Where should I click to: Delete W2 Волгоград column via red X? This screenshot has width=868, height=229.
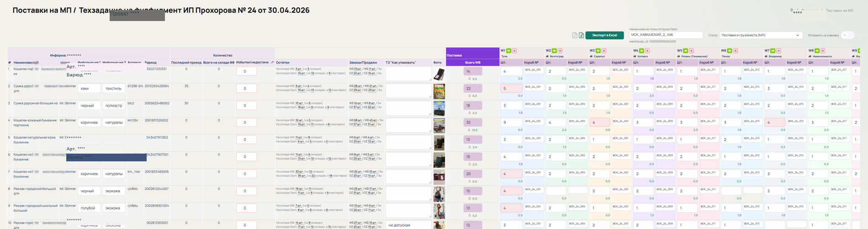[x=560, y=51]
